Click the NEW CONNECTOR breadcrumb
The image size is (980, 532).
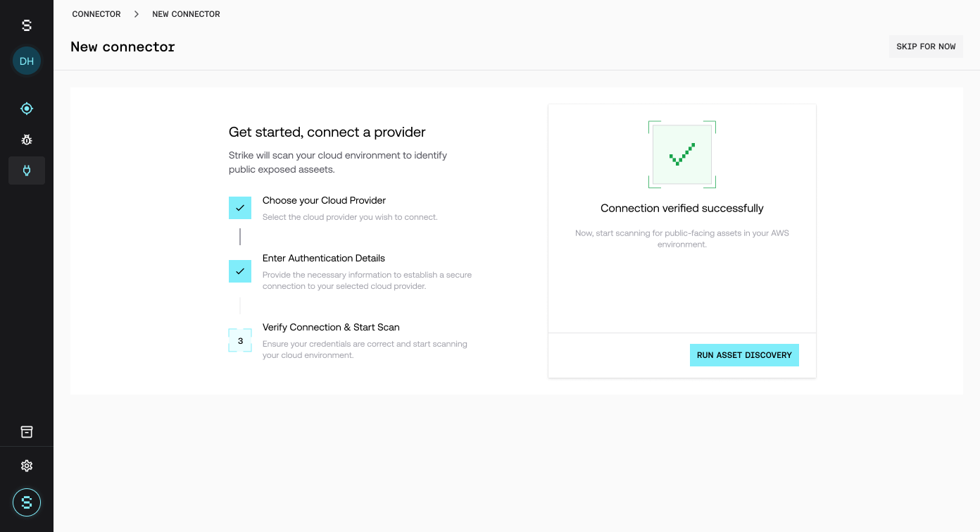(186, 14)
